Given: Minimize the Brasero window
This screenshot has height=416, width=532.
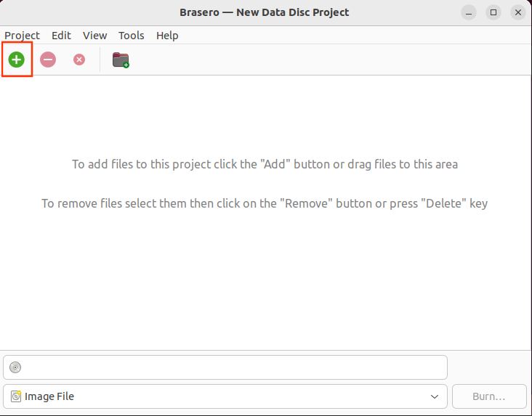Looking at the screenshot, I should (x=469, y=12).
